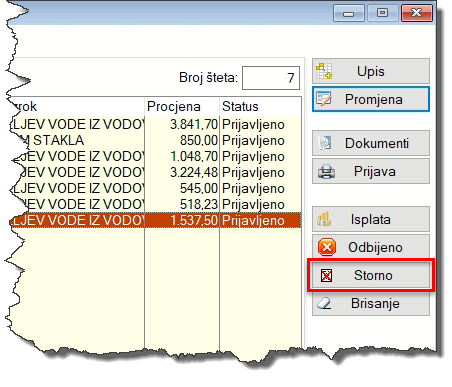
Task: Select the row with amount 518,23
Action: pos(155,204)
